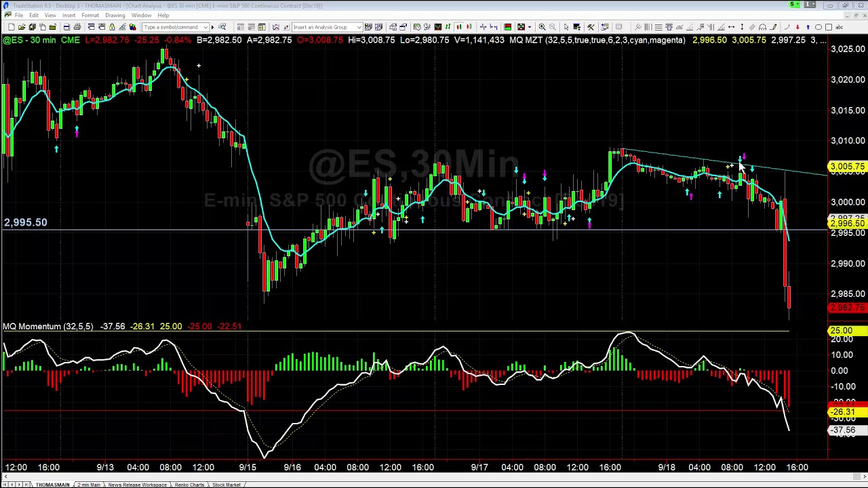Viewport: 868px width, 488px height.
Task: Switch to the News Release Workspace tab
Action: 138,485
